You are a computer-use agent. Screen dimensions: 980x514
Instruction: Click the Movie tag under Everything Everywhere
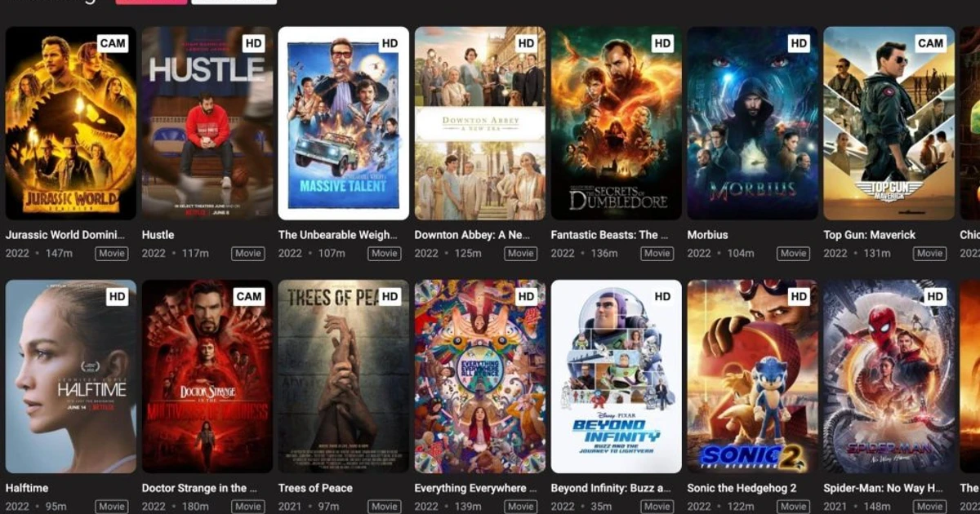(x=520, y=506)
